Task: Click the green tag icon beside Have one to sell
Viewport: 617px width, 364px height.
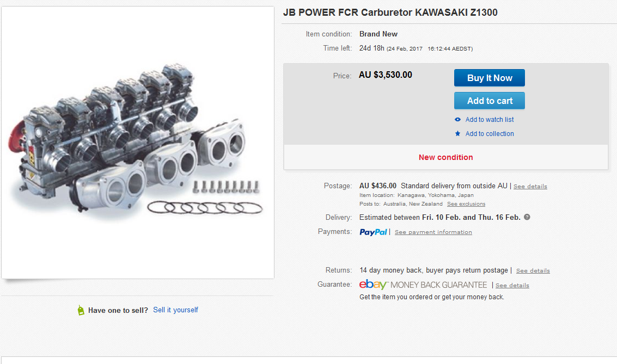Action: (x=81, y=311)
